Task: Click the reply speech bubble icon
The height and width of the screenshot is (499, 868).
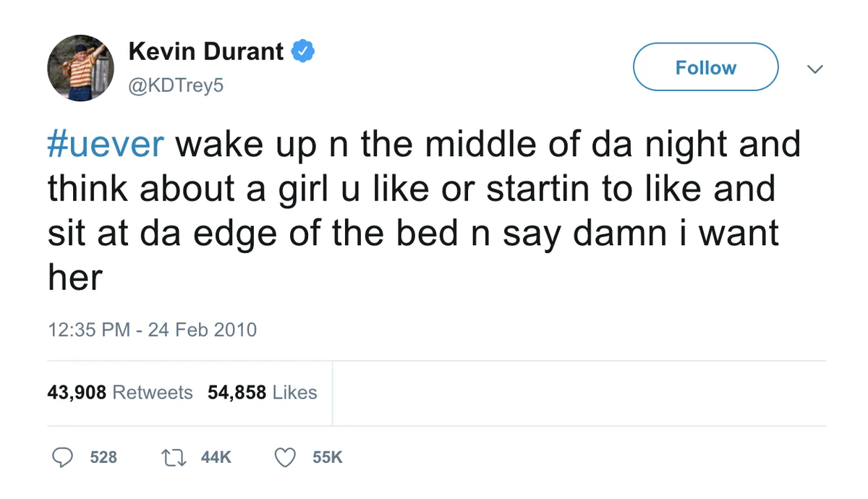Action: coord(64,457)
